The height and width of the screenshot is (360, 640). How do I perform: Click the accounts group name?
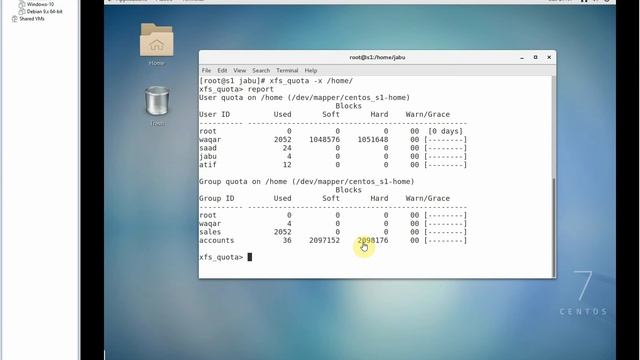coord(217,240)
